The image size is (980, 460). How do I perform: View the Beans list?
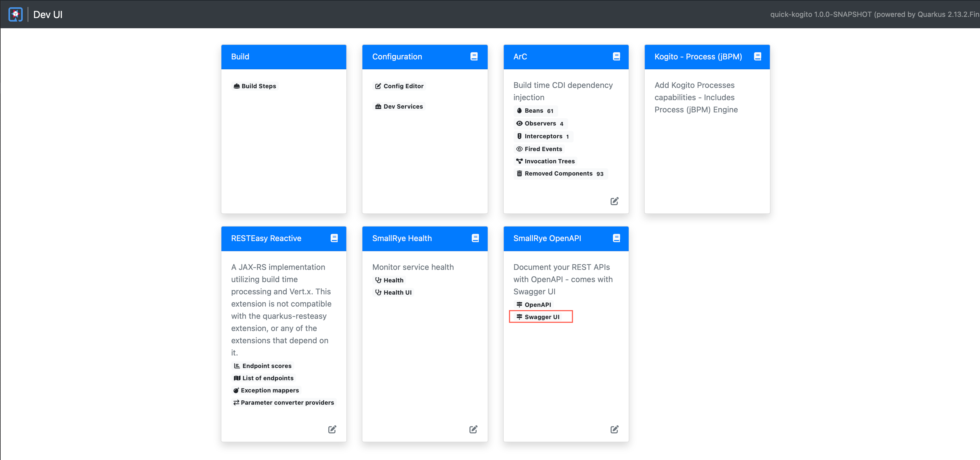tap(535, 111)
